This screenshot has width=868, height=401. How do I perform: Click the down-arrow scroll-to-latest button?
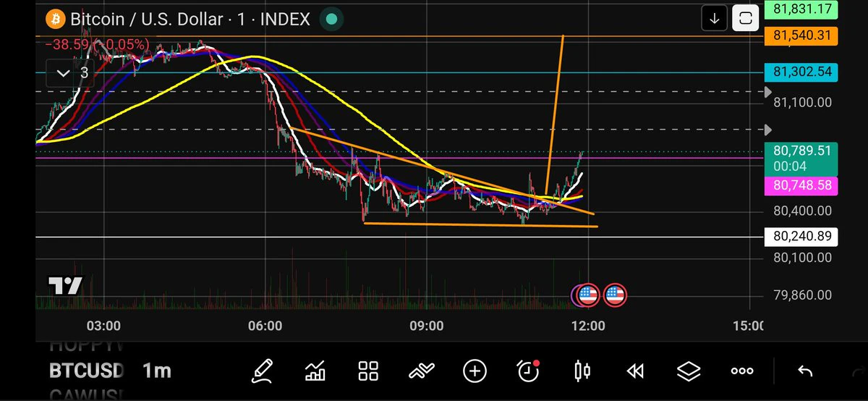(x=715, y=19)
